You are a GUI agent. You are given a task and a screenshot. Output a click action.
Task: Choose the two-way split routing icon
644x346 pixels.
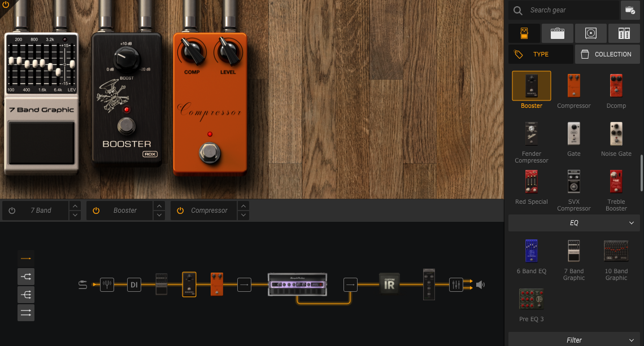(x=26, y=277)
